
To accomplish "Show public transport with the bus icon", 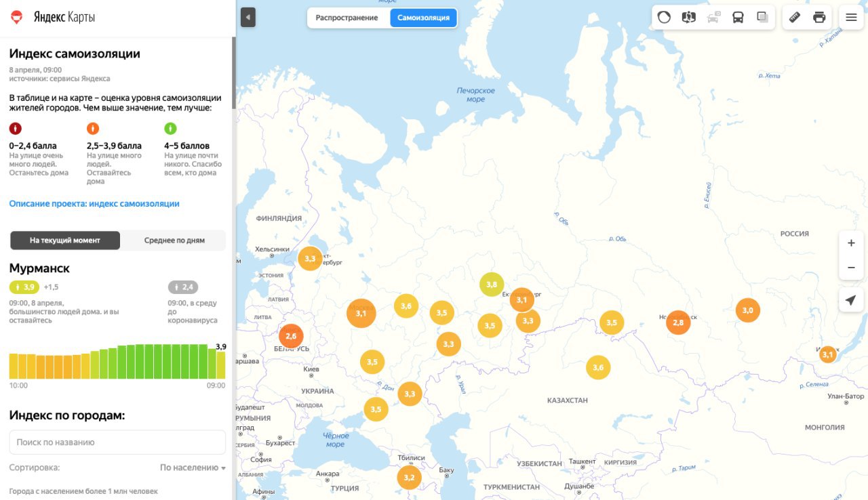I will (x=738, y=18).
